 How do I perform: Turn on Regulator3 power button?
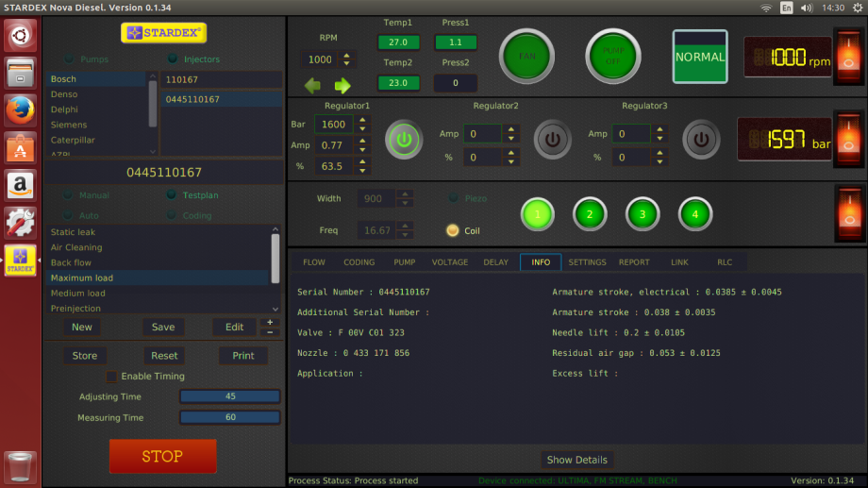click(x=701, y=139)
